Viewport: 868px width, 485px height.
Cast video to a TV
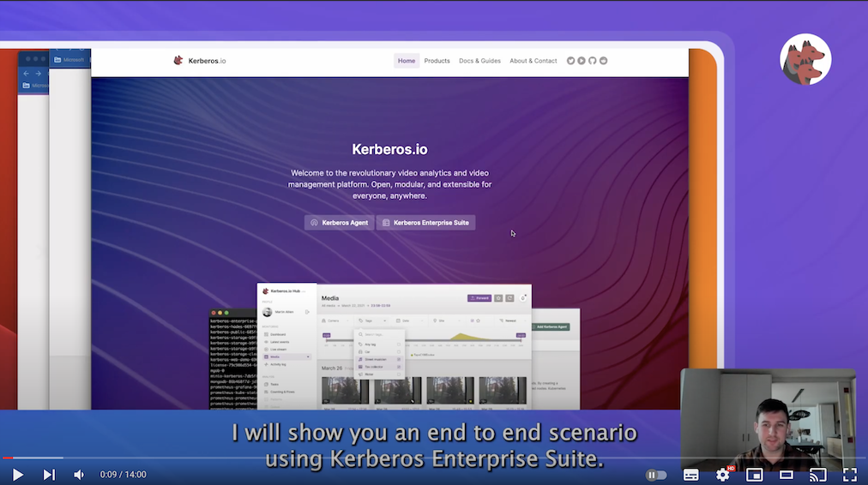tap(818, 475)
